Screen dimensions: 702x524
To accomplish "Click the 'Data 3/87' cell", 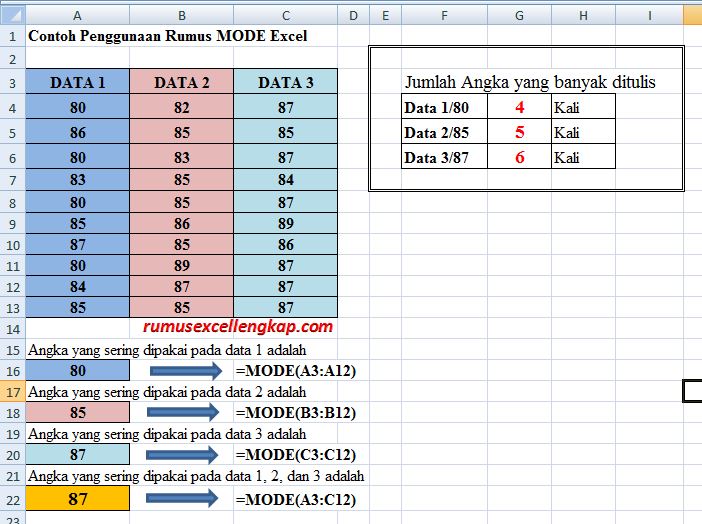I will pos(445,157).
